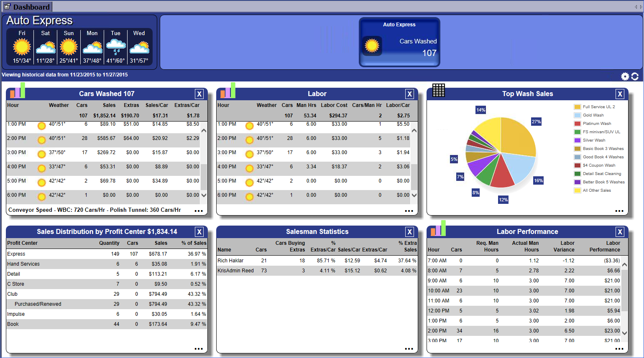Close the Sales Distribution by Profit Center panel
Viewport: 644px width, 358px height.
pos(199,232)
